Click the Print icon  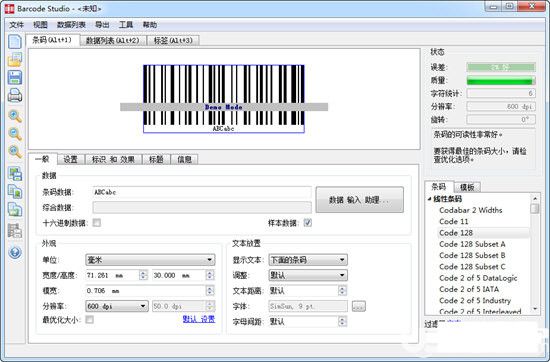tap(15, 95)
